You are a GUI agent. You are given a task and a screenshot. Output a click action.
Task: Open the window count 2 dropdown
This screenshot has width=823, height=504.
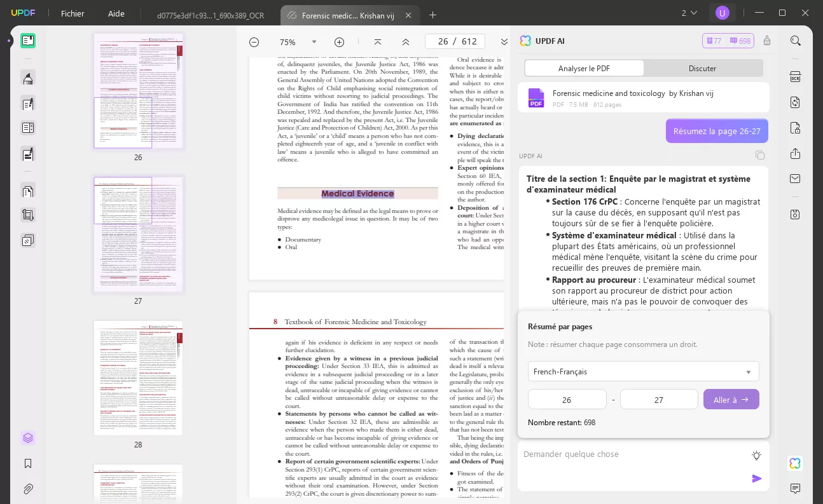[689, 13]
